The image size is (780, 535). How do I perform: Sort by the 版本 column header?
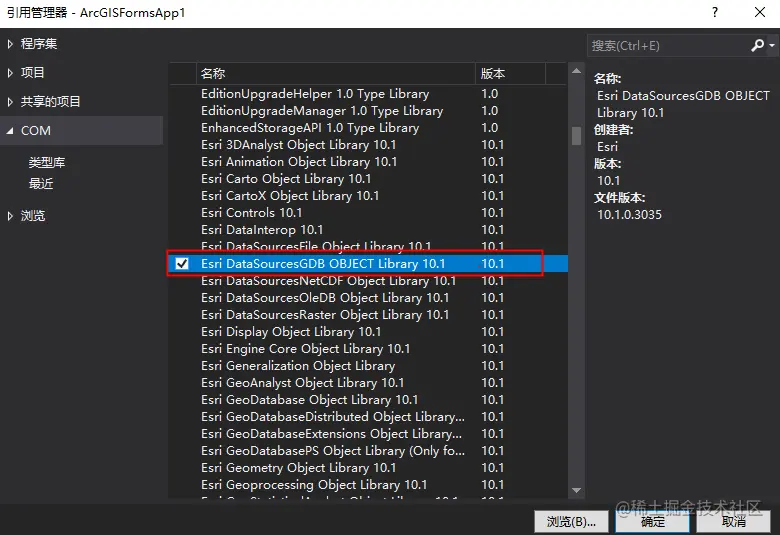[510, 74]
